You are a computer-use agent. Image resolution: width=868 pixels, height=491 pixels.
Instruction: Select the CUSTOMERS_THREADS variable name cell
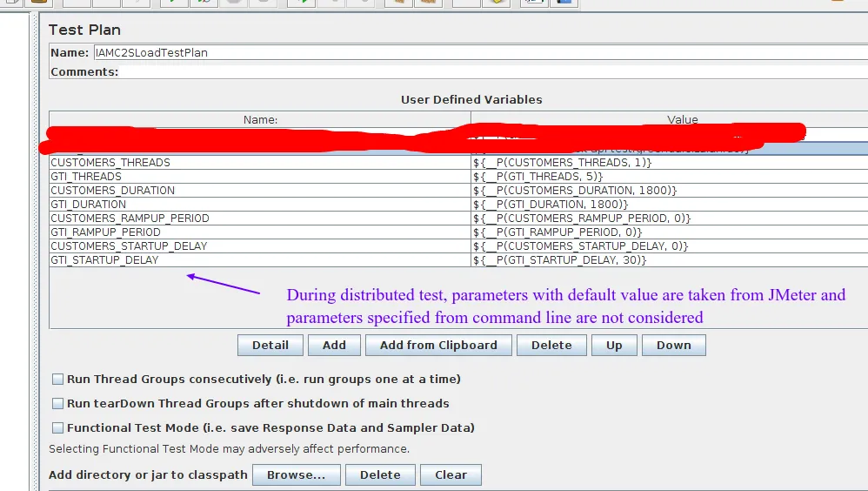click(x=260, y=163)
